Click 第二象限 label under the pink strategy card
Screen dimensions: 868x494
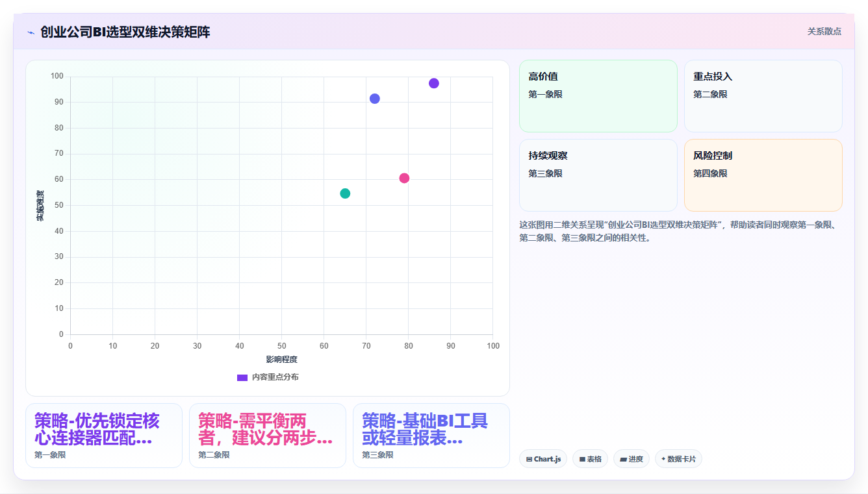[x=214, y=455]
